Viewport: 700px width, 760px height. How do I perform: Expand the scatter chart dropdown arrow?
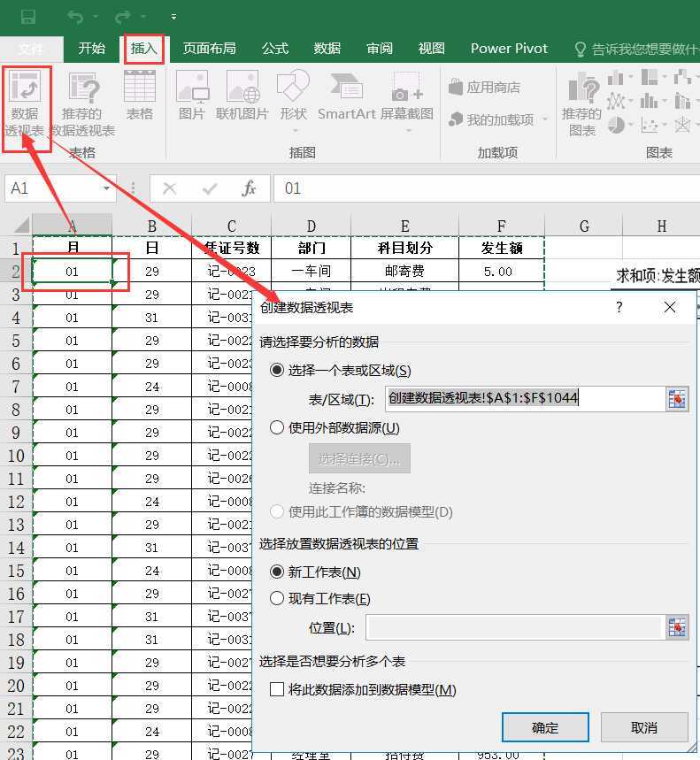pyautogui.click(x=664, y=125)
